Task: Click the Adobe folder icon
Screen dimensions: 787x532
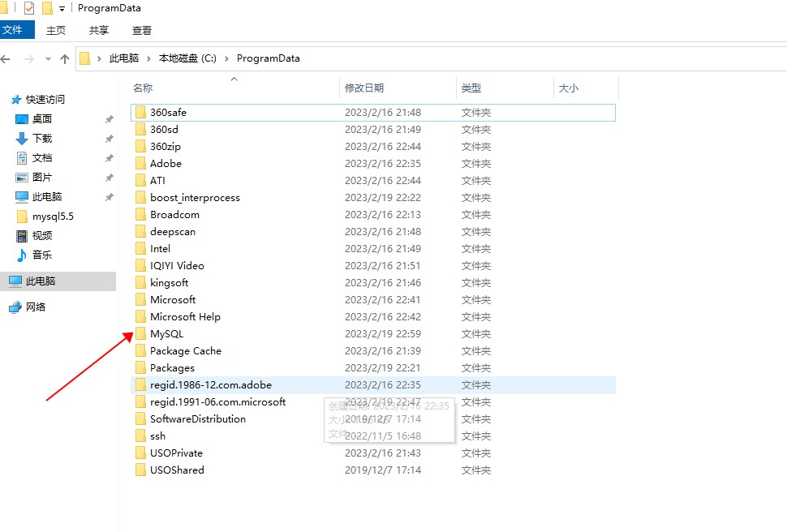Action: (x=140, y=164)
